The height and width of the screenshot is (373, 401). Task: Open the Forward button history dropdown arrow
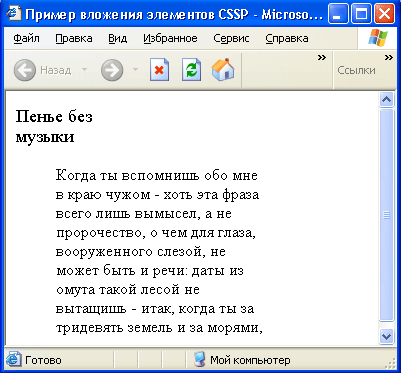pyautogui.click(x=135, y=70)
